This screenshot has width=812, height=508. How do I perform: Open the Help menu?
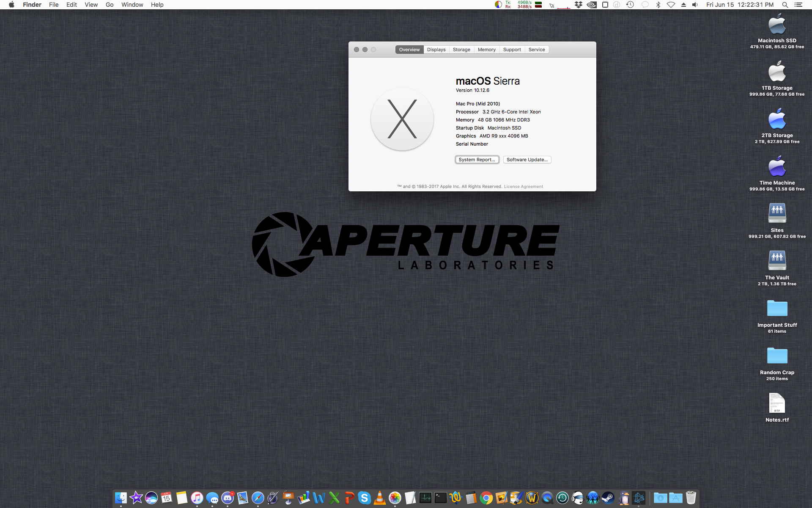tap(157, 5)
